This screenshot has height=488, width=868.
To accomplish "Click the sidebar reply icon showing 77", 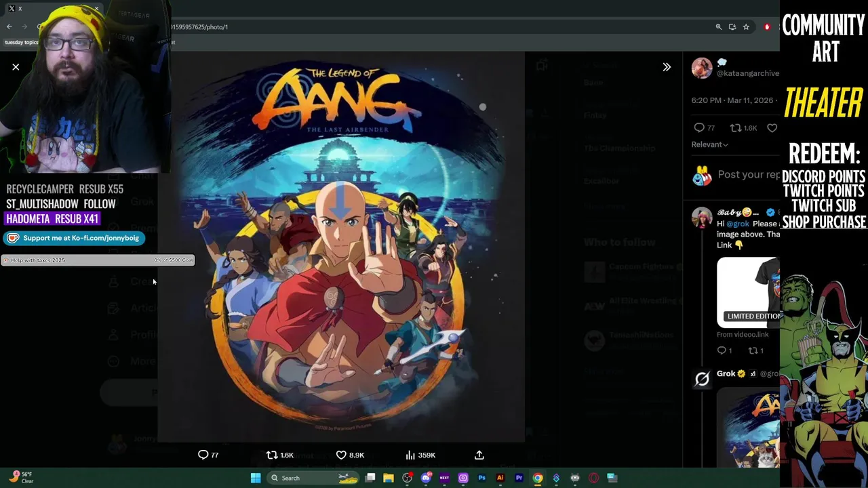I will pos(704,127).
